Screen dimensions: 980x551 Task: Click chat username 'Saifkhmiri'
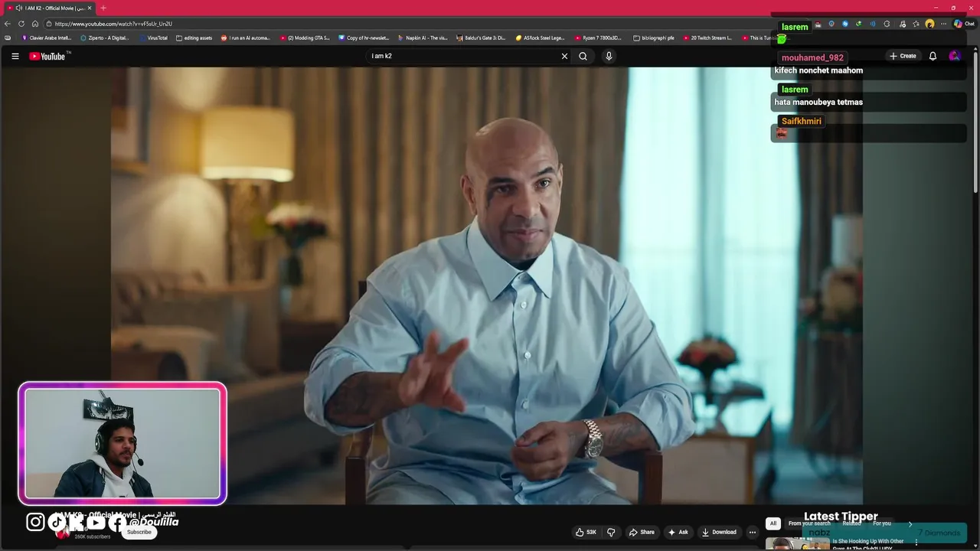(x=801, y=121)
